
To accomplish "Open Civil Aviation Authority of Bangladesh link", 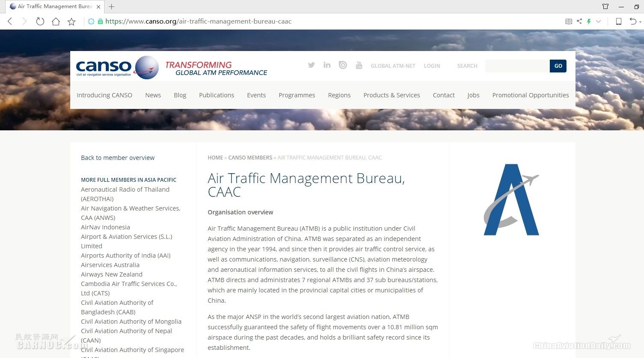I will pos(117,307).
